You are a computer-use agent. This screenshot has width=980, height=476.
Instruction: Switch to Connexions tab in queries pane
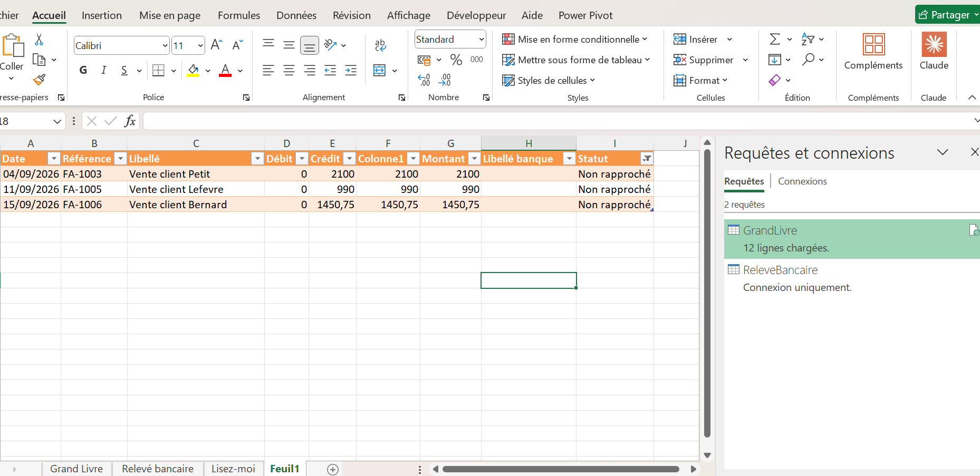[802, 181]
